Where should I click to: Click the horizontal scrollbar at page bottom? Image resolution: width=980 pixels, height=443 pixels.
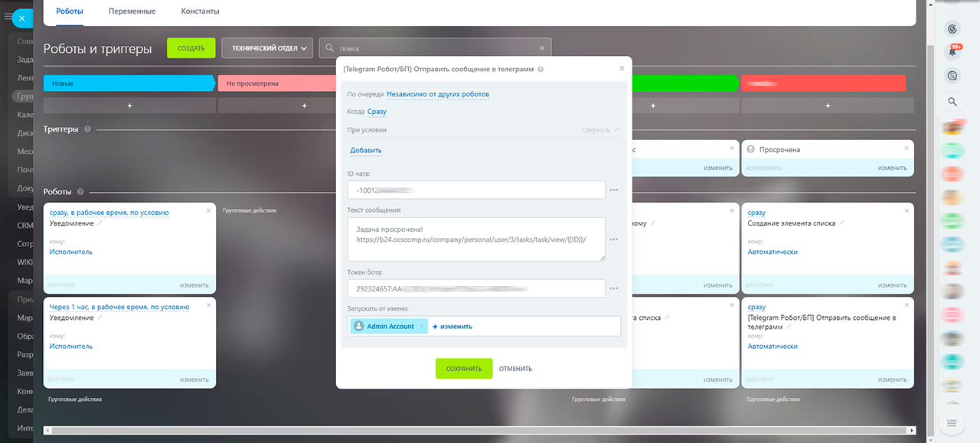point(479,430)
